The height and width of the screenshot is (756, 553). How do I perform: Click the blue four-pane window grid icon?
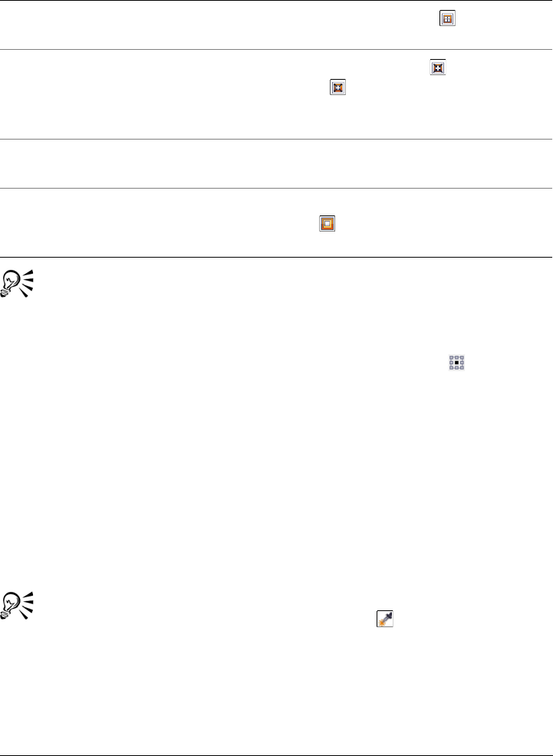446,19
